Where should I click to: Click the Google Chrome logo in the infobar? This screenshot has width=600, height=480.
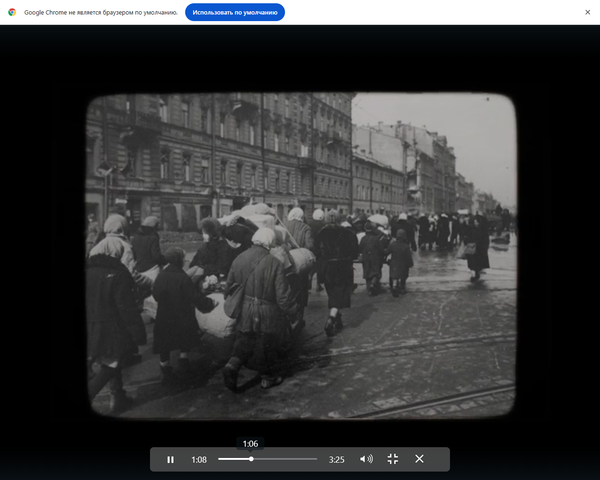[x=12, y=12]
